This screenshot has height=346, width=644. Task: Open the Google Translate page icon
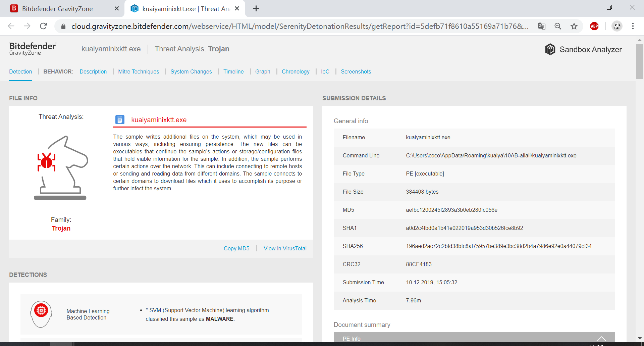(x=542, y=26)
